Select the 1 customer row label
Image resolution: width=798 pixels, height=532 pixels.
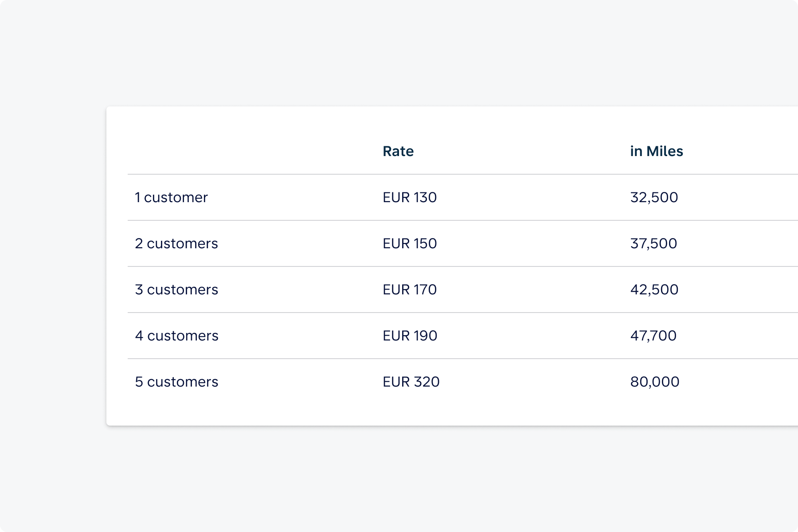(x=171, y=197)
